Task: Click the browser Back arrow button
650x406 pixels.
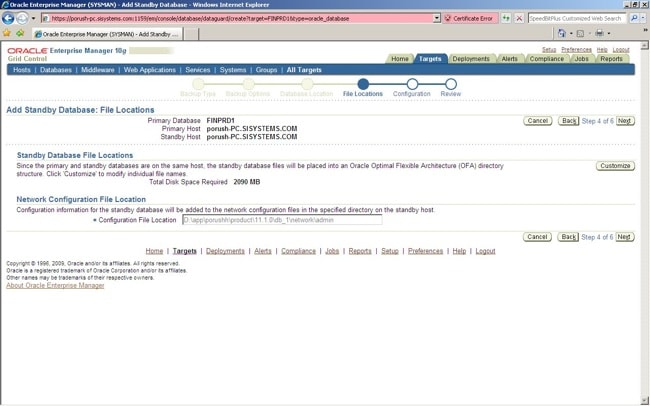Action: 8,18
